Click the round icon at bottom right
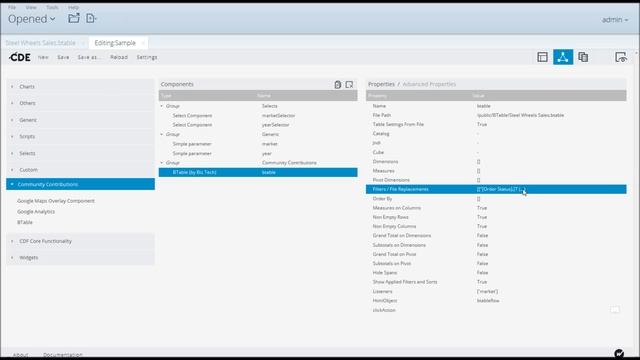 pos(619,353)
